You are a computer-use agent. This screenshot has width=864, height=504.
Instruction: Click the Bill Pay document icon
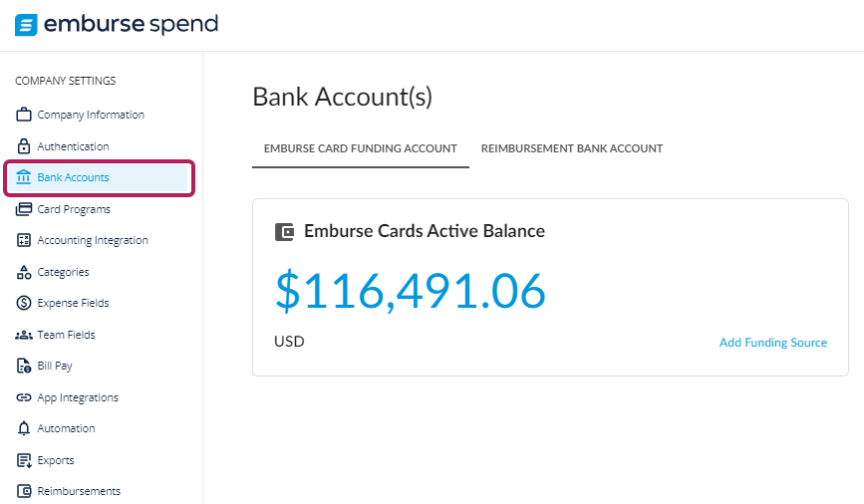tap(24, 366)
